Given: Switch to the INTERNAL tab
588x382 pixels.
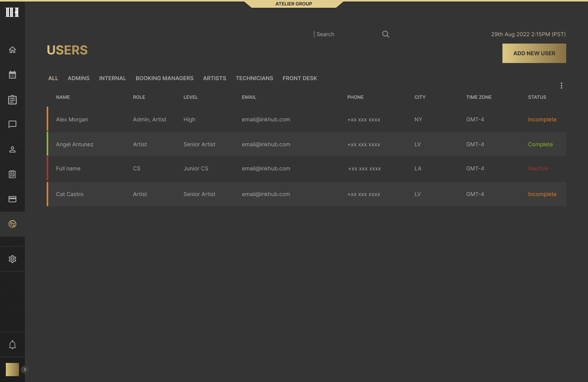Looking at the screenshot, I should (x=112, y=78).
